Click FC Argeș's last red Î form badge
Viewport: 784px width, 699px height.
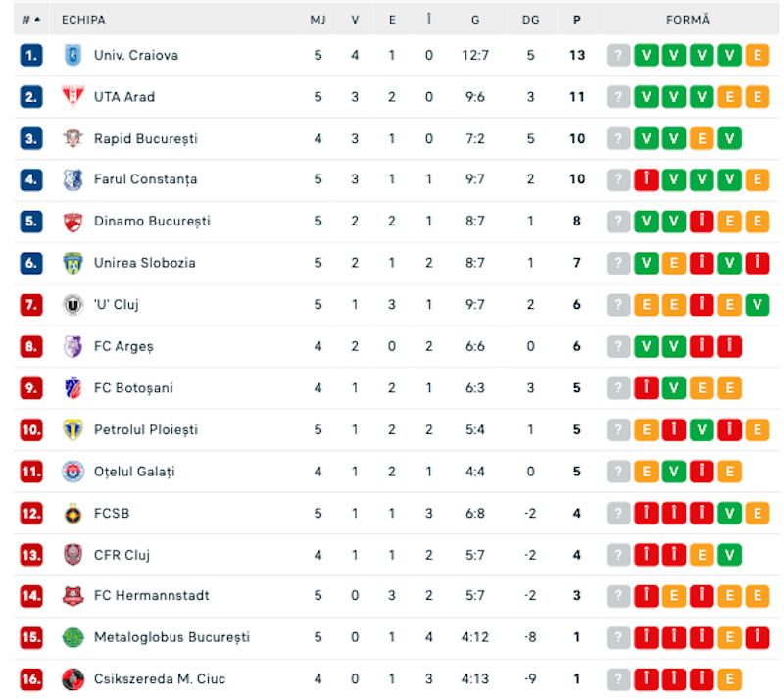point(729,346)
